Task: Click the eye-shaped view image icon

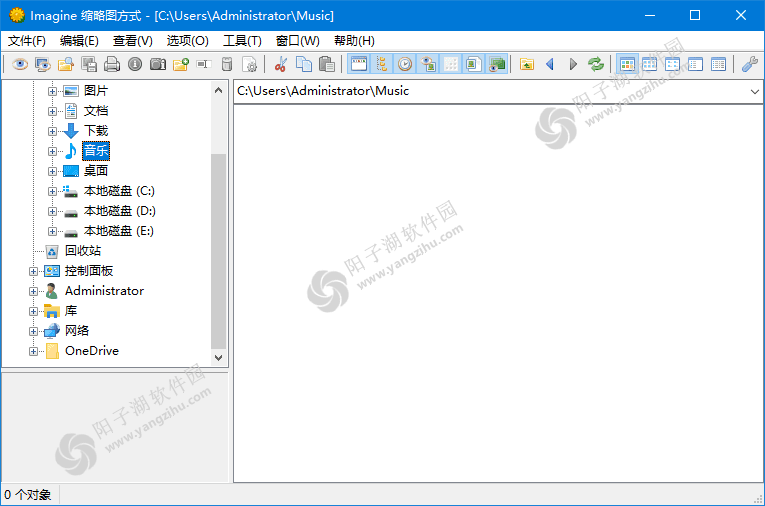Action: point(18,64)
